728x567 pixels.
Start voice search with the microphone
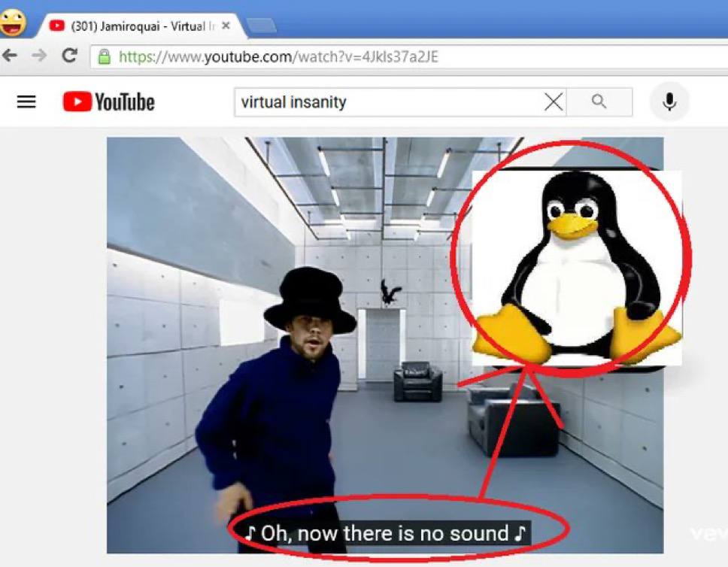[x=669, y=102]
